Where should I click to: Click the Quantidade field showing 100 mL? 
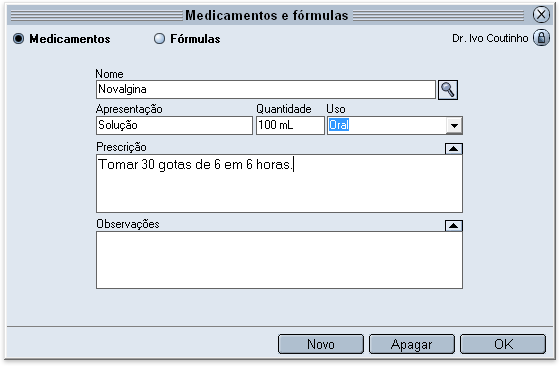coord(290,125)
